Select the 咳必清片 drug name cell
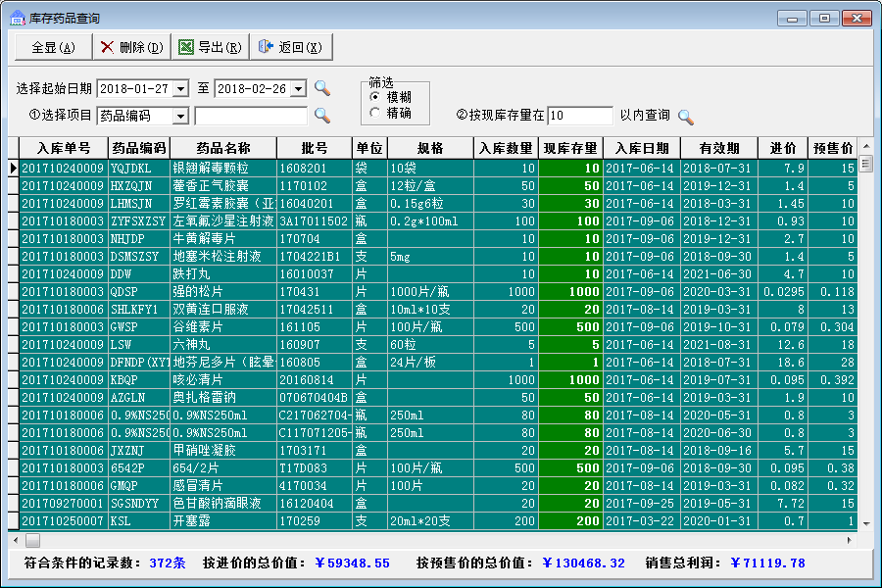The image size is (882, 588). coord(223,380)
